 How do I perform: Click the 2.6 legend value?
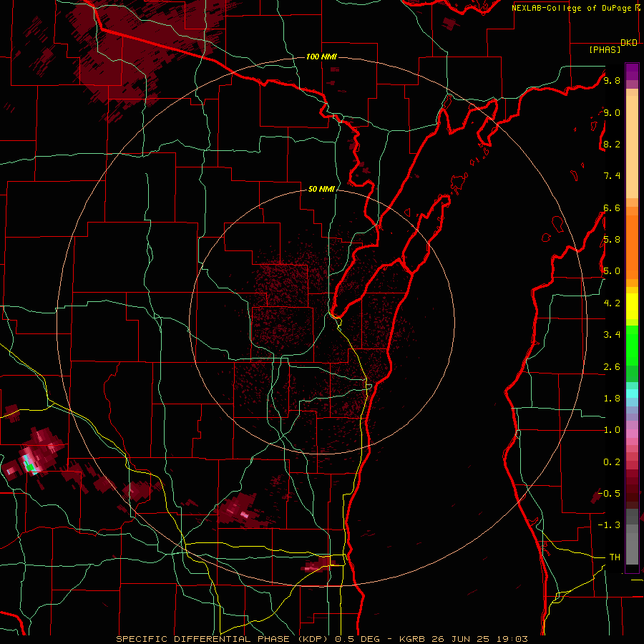click(x=612, y=367)
